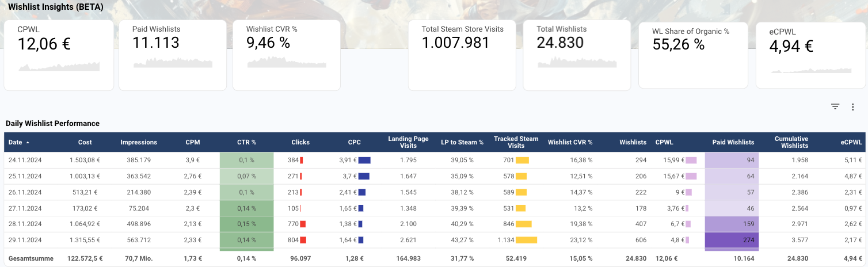This screenshot has width=868, height=267.
Task: Click the Tracked Steam Visits header
Action: (516, 142)
